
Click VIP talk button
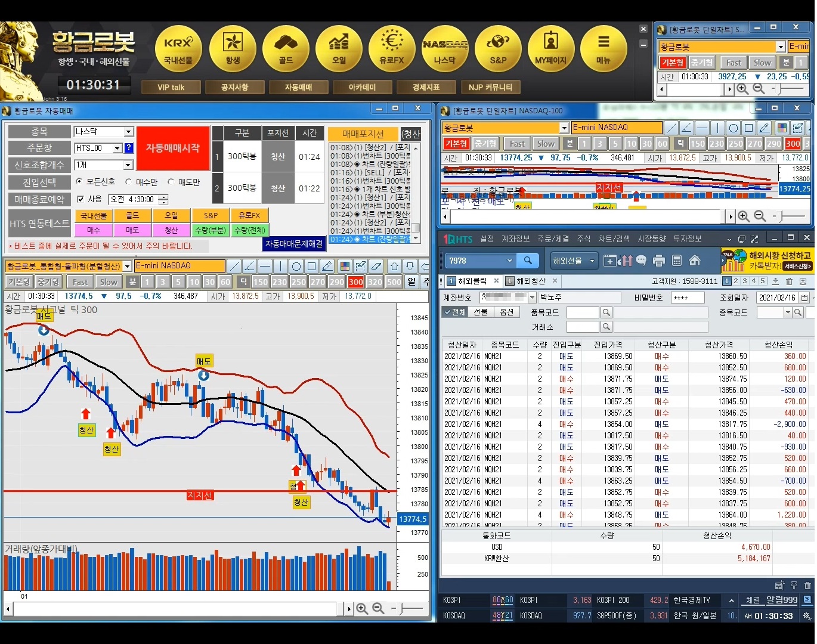(x=171, y=87)
